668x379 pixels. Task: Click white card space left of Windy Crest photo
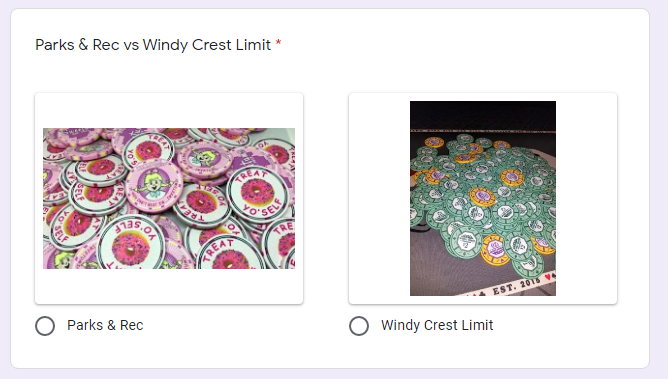click(379, 198)
